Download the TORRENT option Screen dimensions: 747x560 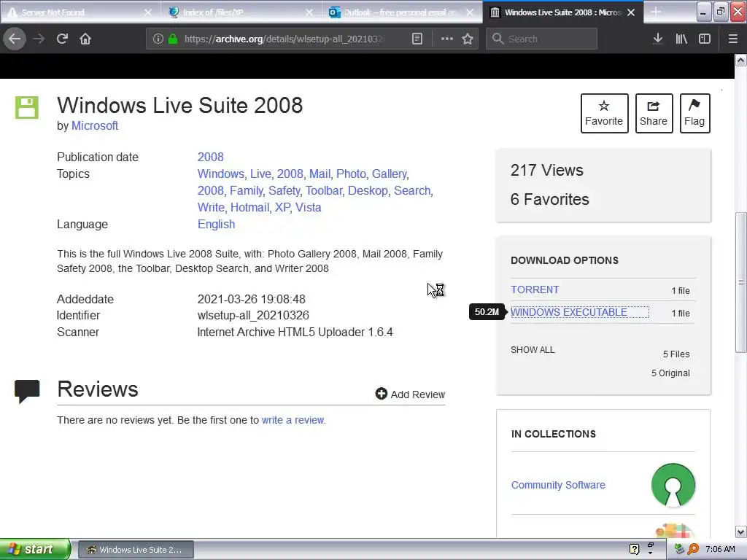[x=535, y=289]
